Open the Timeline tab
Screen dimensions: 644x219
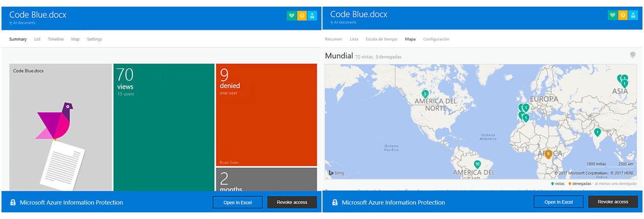pos(56,39)
